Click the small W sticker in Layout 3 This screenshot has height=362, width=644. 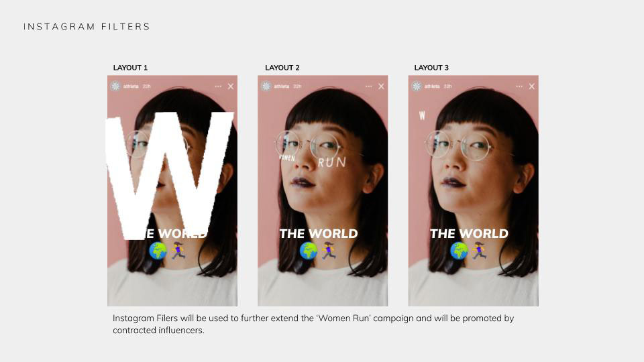(x=422, y=116)
